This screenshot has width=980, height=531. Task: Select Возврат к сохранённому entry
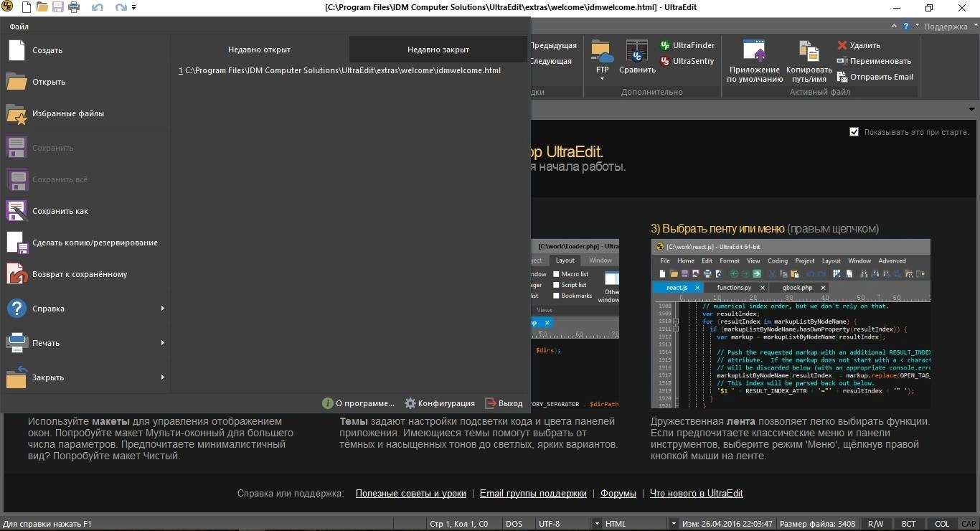click(85, 274)
